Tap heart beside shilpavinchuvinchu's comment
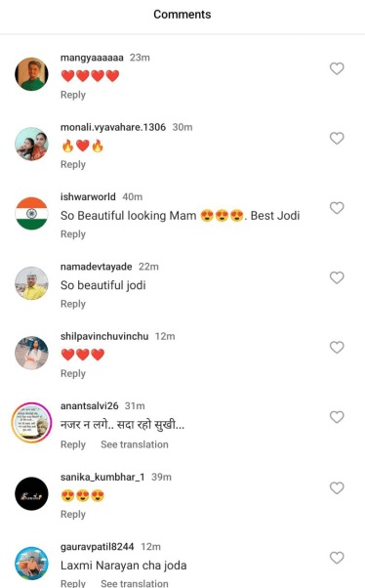The width and height of the screenshot is (365, 588). click(337, 348)
